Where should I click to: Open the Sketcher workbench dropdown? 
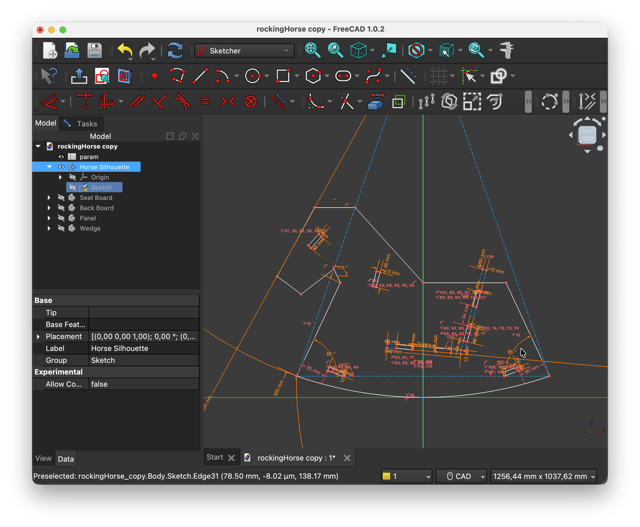pos(245,50)
